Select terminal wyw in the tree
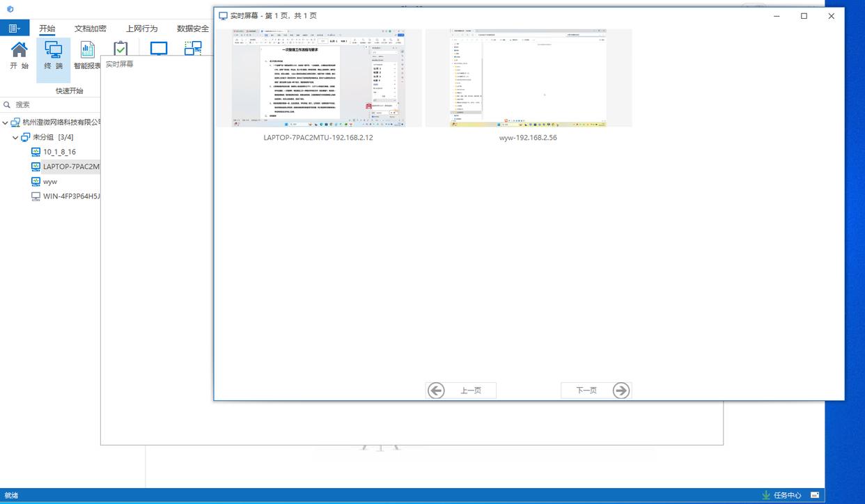The width and height of the screenshot is (865, 504). (x=44, y=181)
